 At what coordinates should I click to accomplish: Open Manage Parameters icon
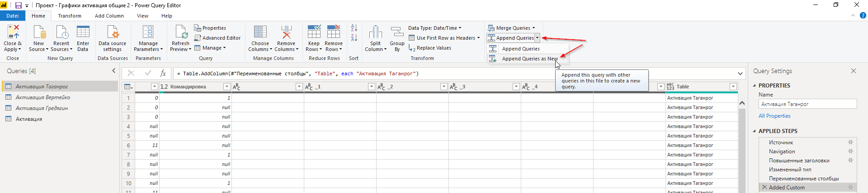pos(148,32)
